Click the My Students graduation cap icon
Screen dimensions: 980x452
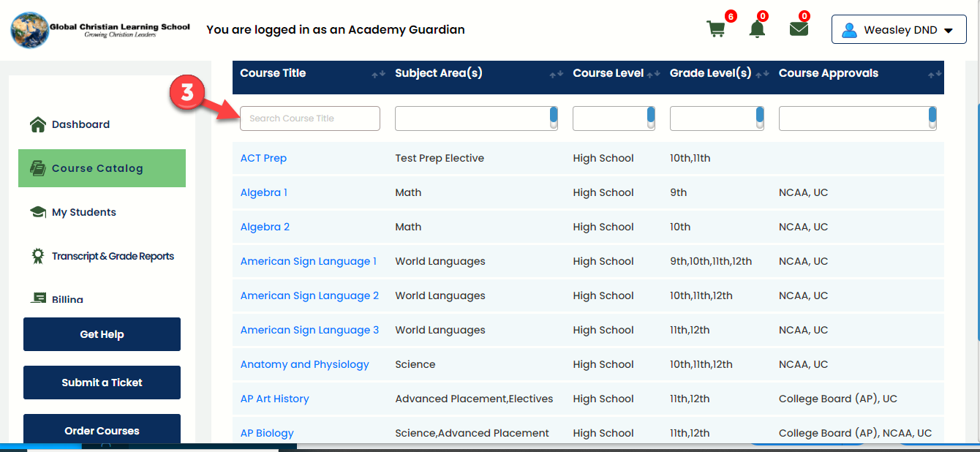38,212
